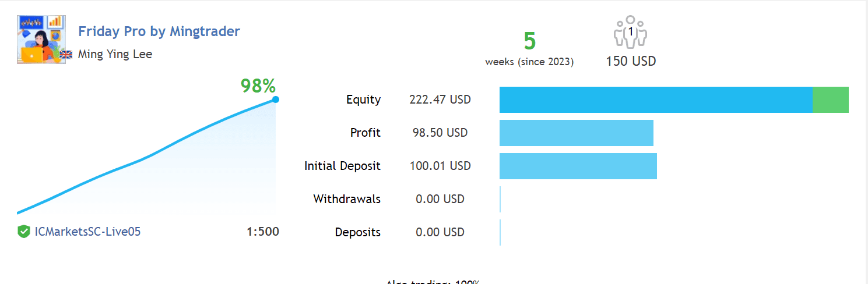Click the Profit bar
The image size is (868, 284).
[576, 133]
